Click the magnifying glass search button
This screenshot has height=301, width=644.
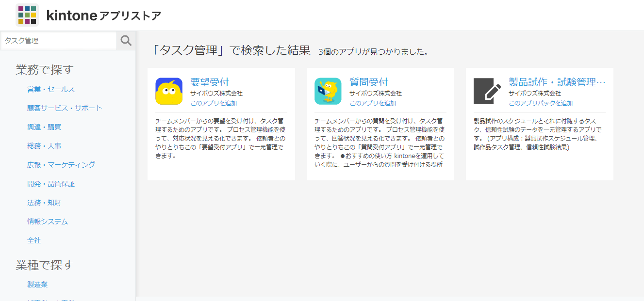pos(126,41)
